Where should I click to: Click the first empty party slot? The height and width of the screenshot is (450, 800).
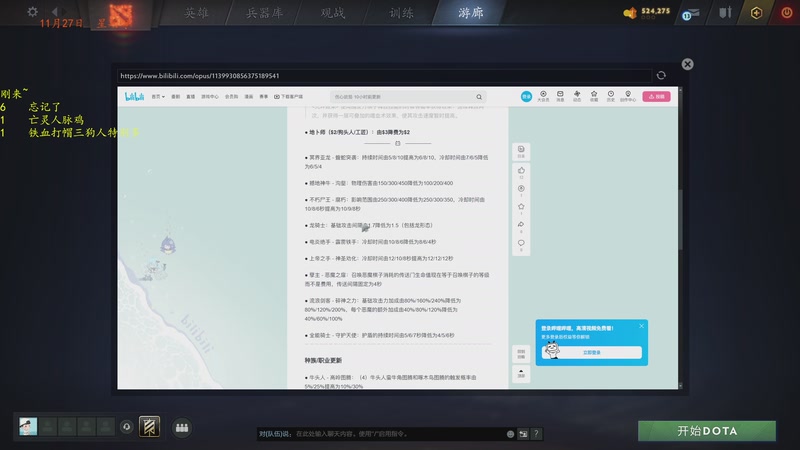pos(48,427)
